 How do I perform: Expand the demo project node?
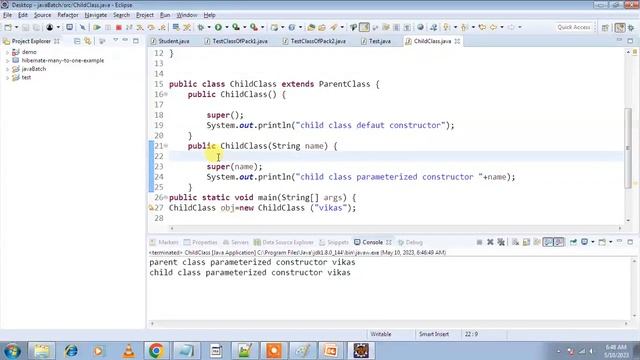[x=7, y=52]
